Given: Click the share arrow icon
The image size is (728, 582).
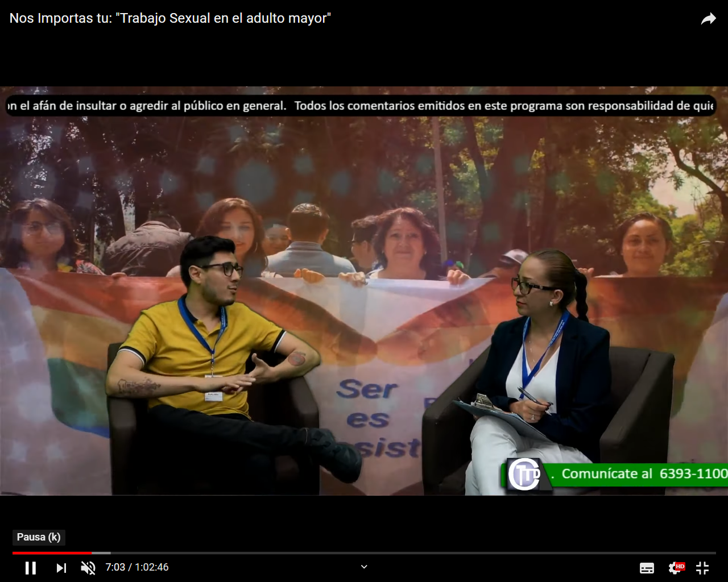Looking at the screenshot, I should click(x=708, y=19).
